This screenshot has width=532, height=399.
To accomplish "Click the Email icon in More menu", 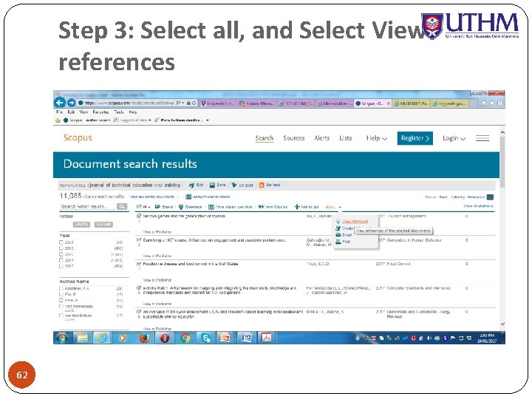I will pos(338,235).
